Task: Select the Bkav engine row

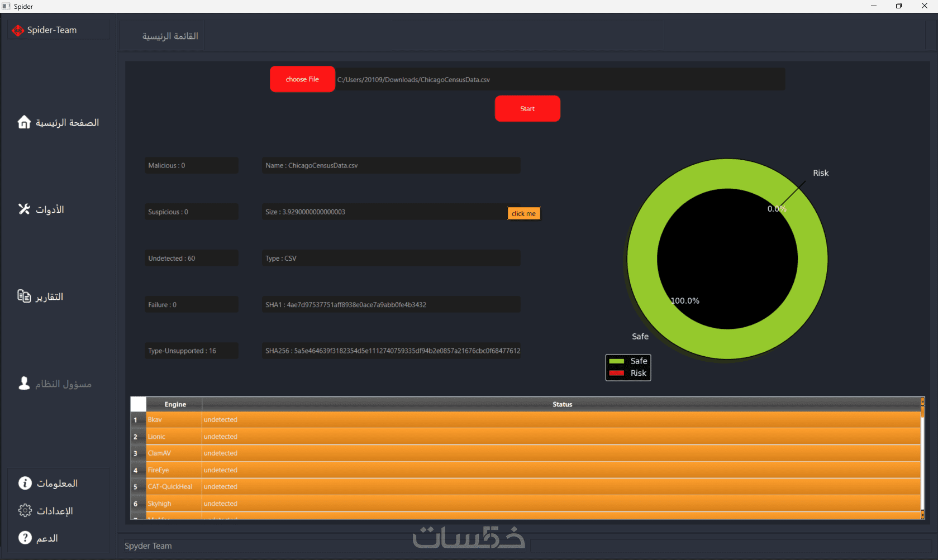Action: tap(526, 420)
